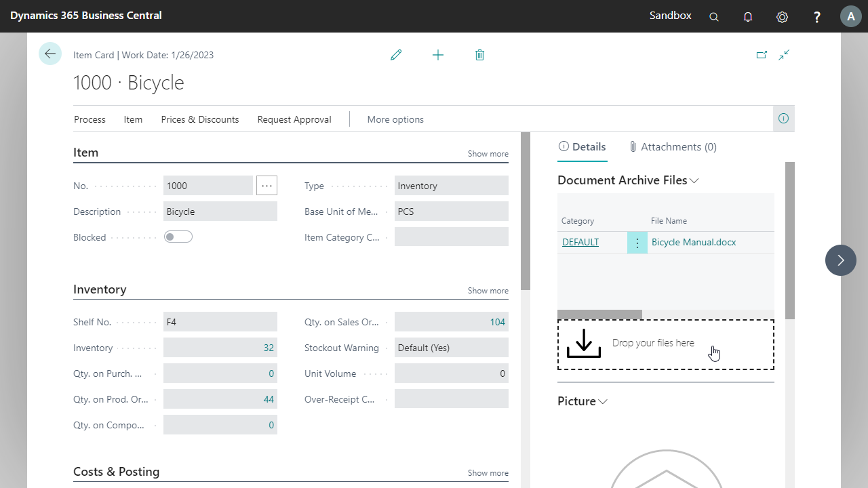Collapse the Picture section chevron
868x488 pixels.
coord(602,401)
